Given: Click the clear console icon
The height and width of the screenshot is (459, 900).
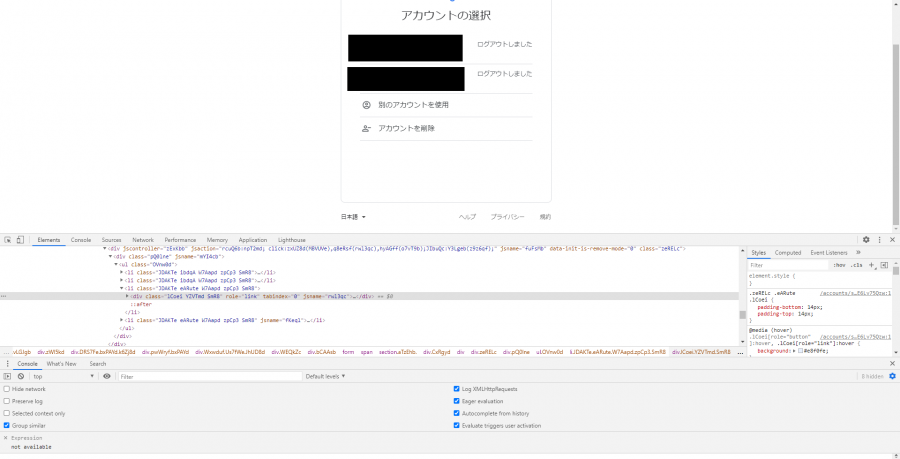Looking at the screenshot, I should pyautogui.click(x=20, y=376).
